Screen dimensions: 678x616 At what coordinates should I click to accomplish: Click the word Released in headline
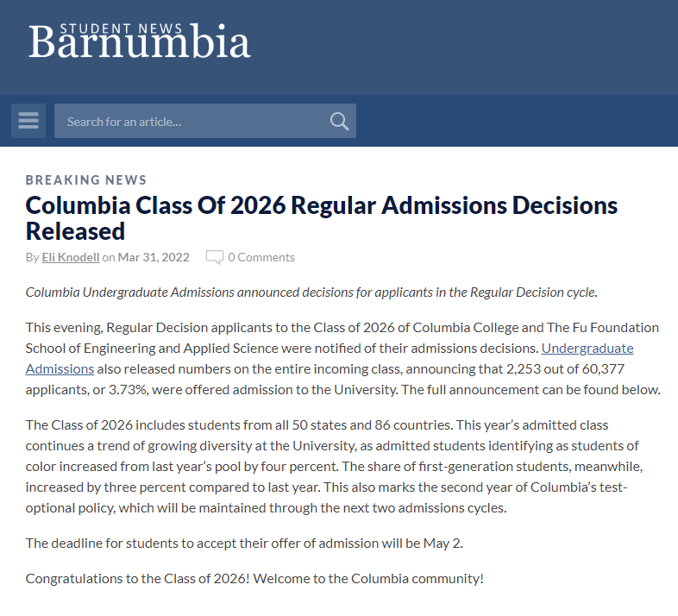pyautogui.click(x=75, y=231)
